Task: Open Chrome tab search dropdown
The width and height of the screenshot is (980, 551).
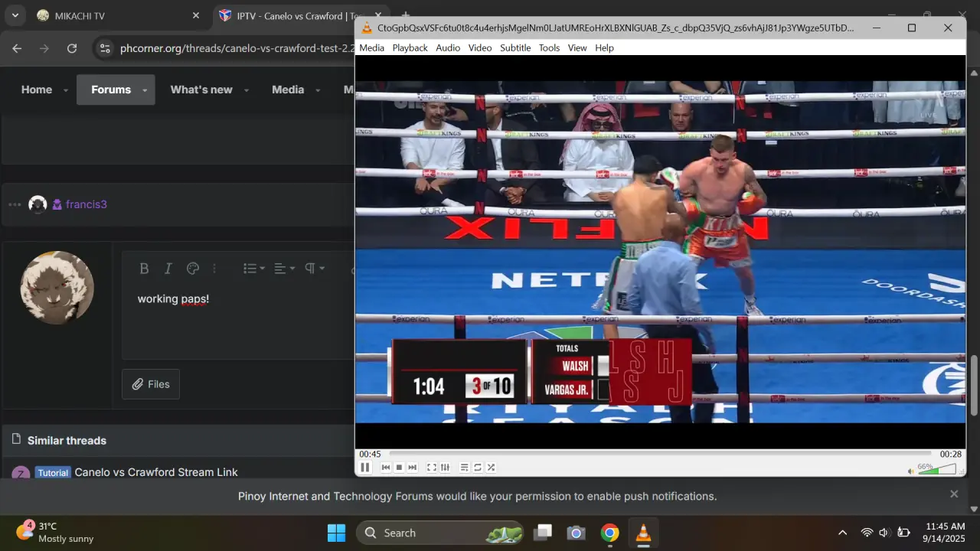Action: coord(15,15)
